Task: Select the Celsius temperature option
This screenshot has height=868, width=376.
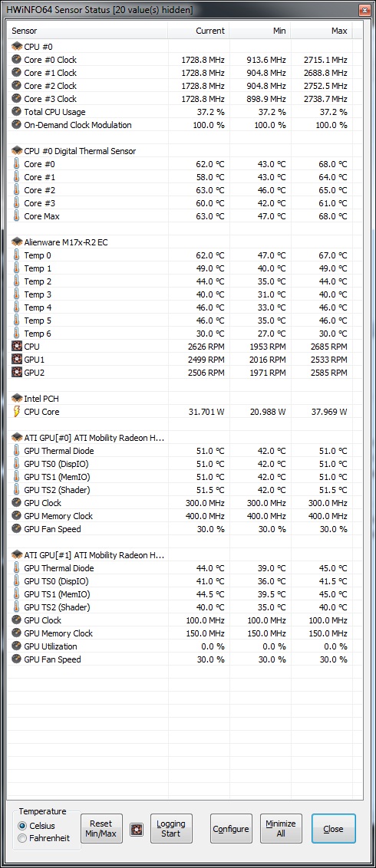Action: pyautogui.click(x=22, y=826)
